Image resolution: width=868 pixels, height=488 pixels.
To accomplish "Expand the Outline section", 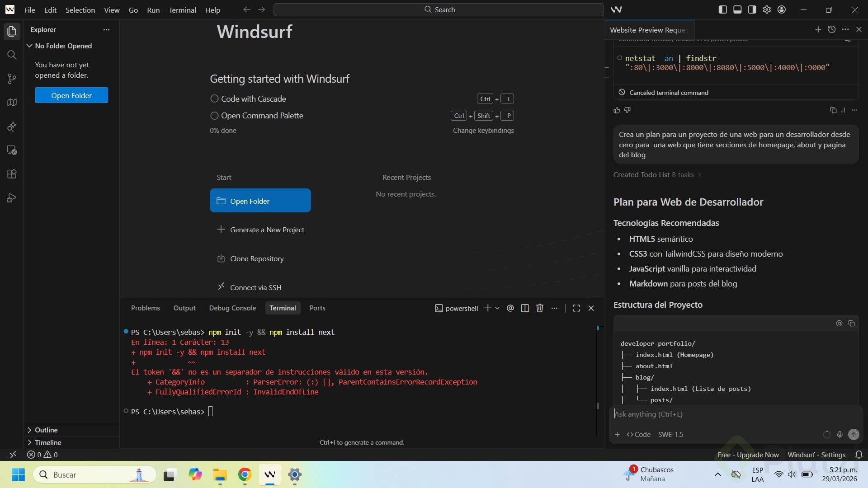I will tap(46, 430).
